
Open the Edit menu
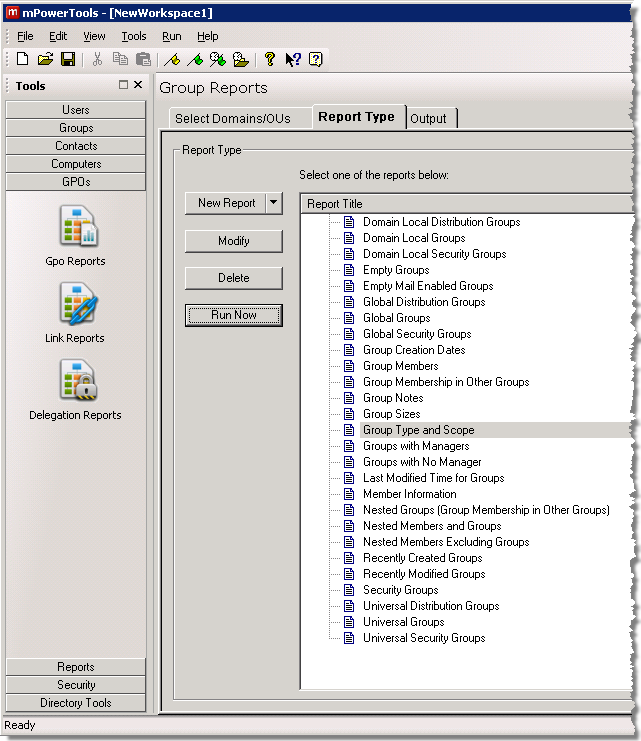click(x=58, y=36)
